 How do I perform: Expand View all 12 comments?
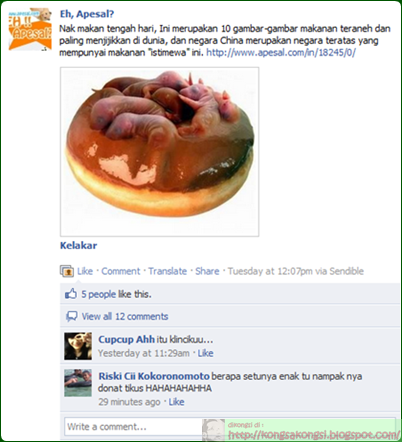(125, 316)
